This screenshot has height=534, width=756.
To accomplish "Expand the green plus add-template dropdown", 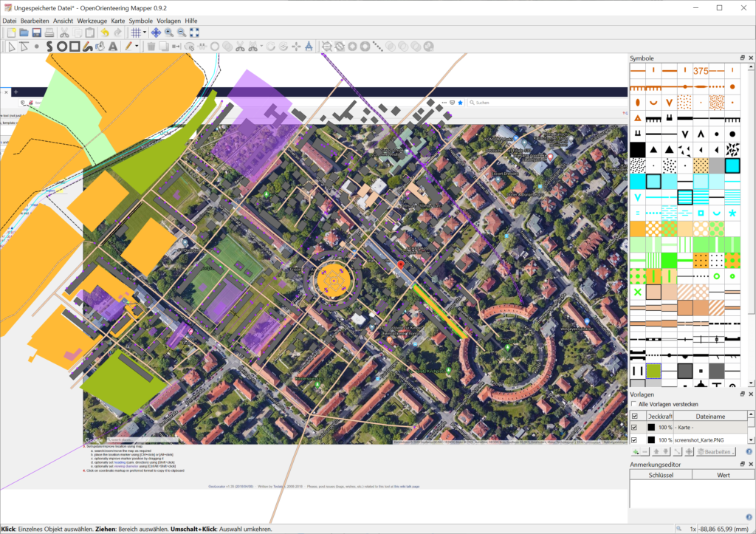I will (636, 451).
